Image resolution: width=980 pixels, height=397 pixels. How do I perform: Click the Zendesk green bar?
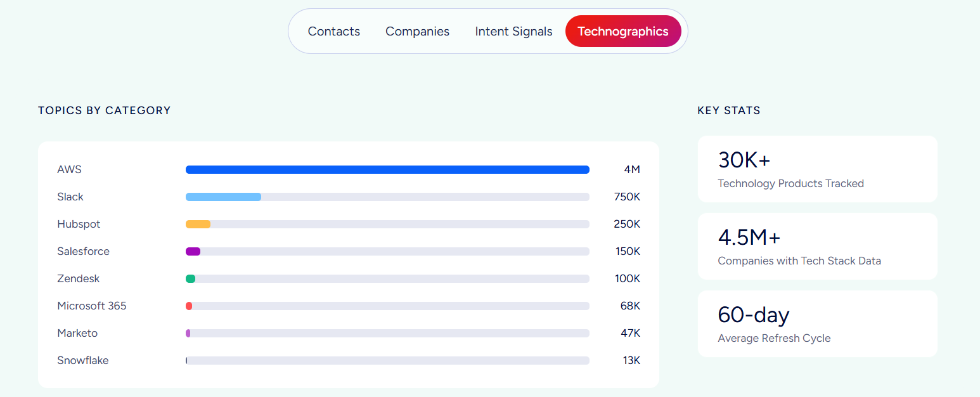coord(190,278)
